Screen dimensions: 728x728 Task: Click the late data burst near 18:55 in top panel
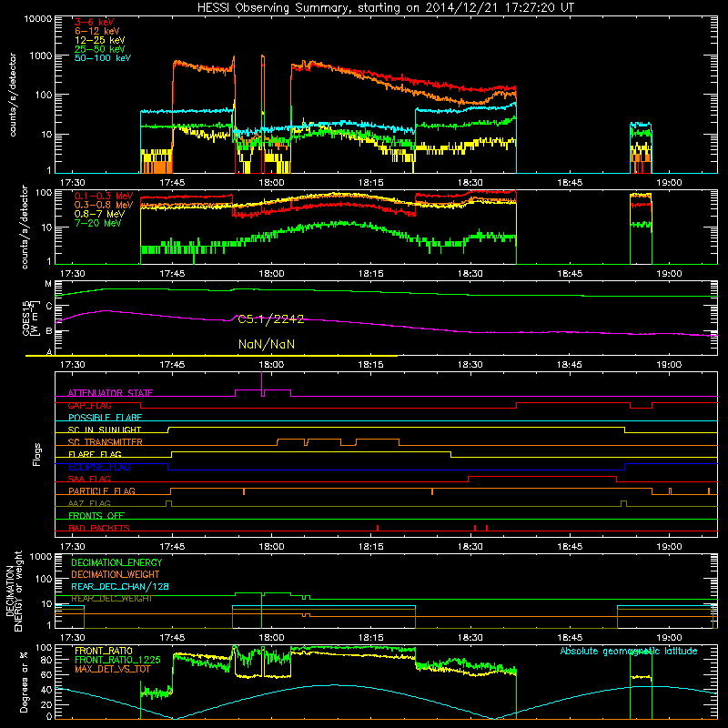tap(641, 147)
